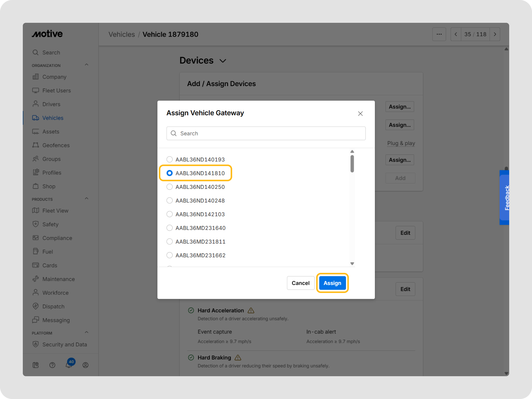532x399 pixels.
Task: Go to next vehicle arrow
Action: [495, 34]
